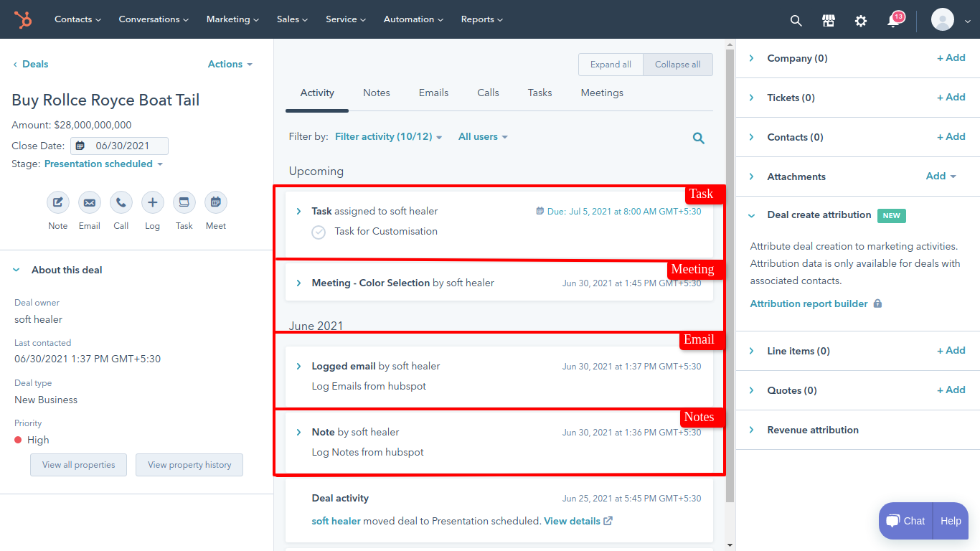Click the Expand all button
This screenshot has height=551, width=980.
[x=611, y=65]
